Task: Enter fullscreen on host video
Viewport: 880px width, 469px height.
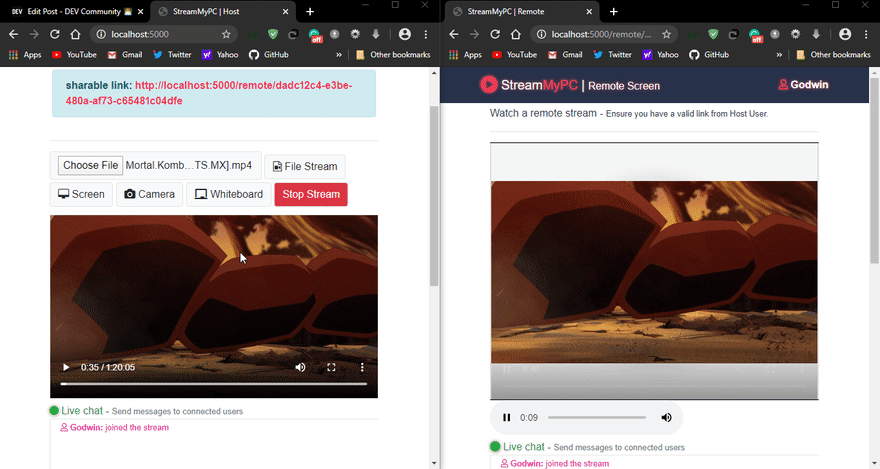Action: pyautogui.click(x=331, y=367)
